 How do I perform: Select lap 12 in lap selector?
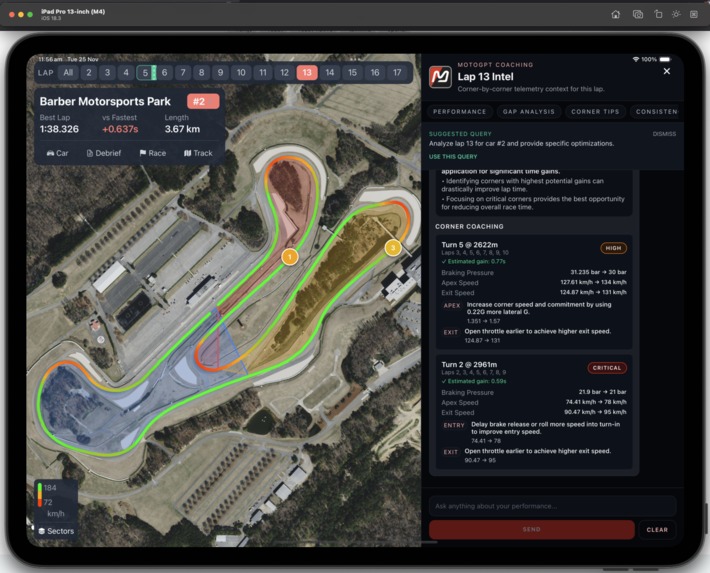[284, 72]
